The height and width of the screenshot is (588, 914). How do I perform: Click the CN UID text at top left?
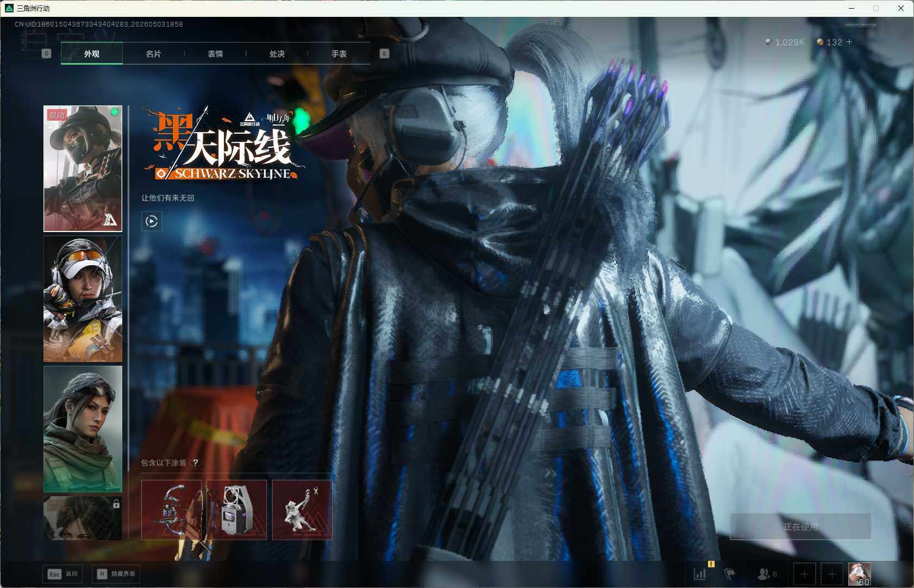[x=99, y=24]
